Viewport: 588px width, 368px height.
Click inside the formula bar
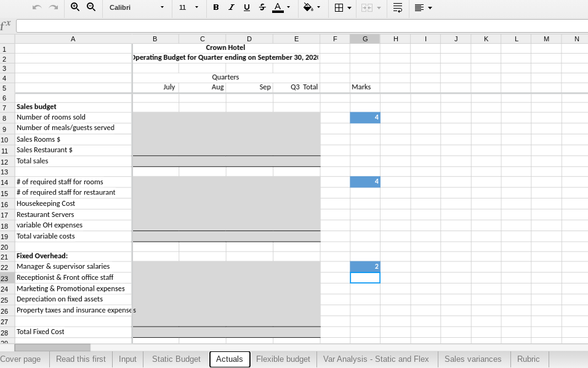click(x=246, y=26)
